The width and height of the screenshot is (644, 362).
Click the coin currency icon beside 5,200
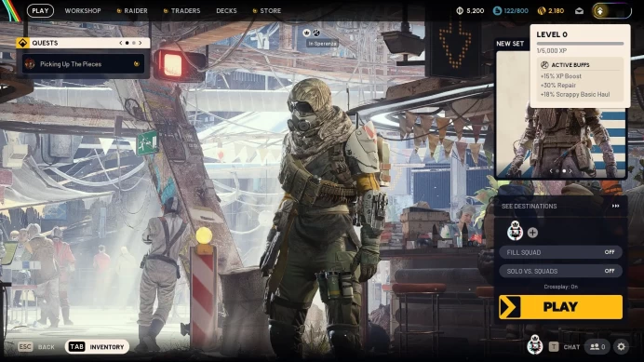[x=460, y=10]
